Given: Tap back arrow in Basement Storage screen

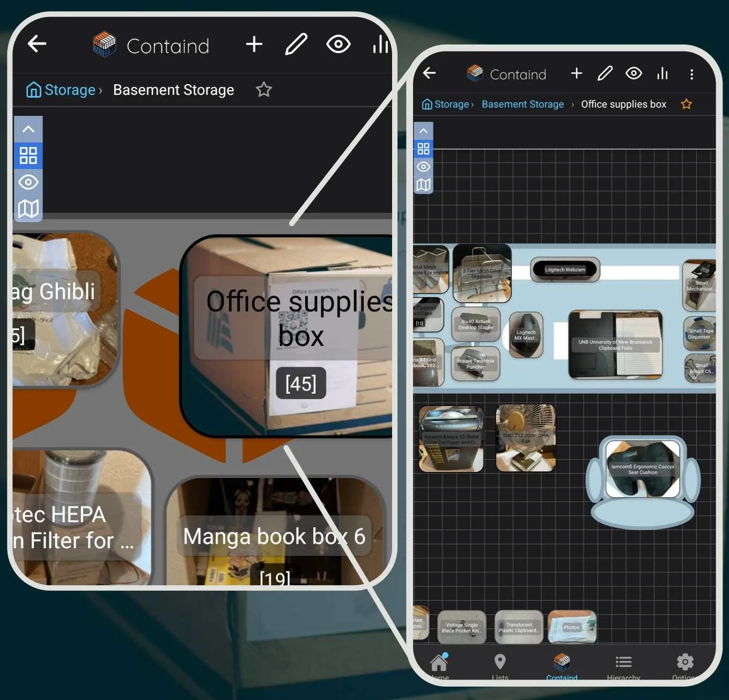Looking at the screenshot, I should pos(37,43).
